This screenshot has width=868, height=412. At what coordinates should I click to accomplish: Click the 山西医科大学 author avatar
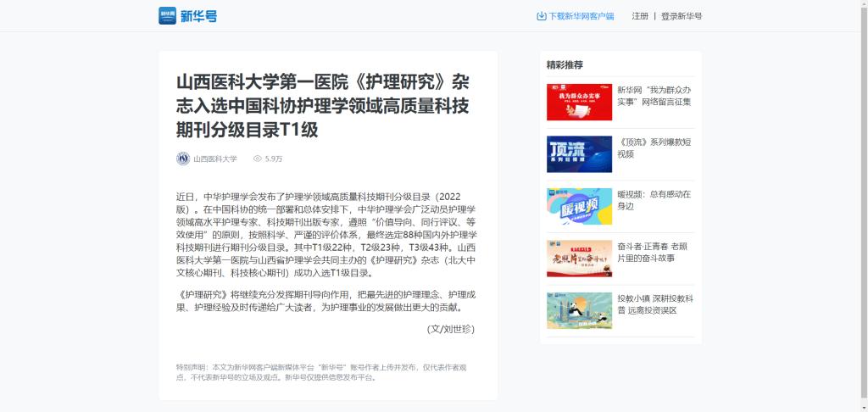(x=183, y=159)
